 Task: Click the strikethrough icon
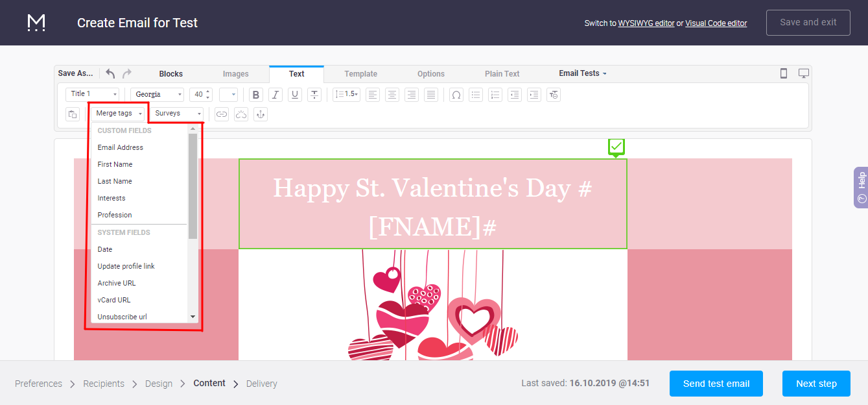coord(314,95)
